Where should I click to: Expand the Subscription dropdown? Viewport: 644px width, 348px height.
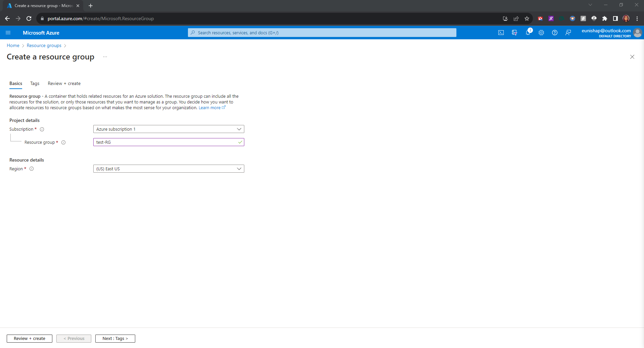pos(168,129)
